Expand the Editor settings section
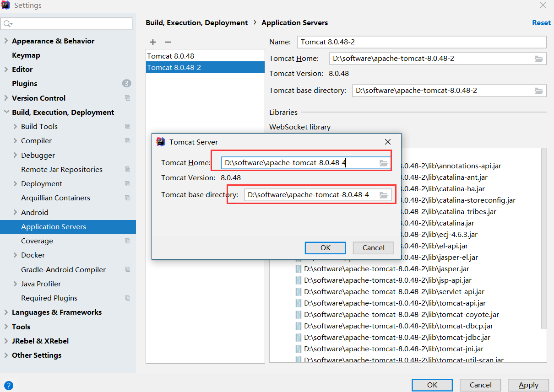This screenshot has width=554, height=392. coord(6,69)
